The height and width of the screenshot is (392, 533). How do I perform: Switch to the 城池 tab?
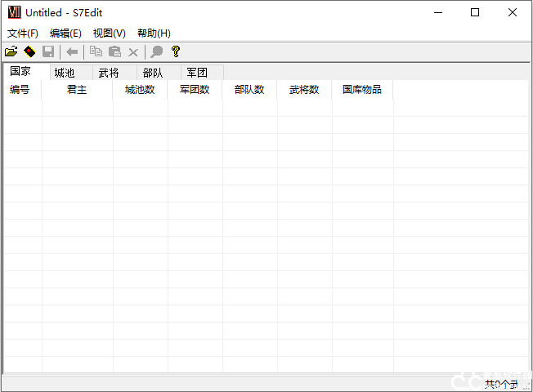coord(65,73)
